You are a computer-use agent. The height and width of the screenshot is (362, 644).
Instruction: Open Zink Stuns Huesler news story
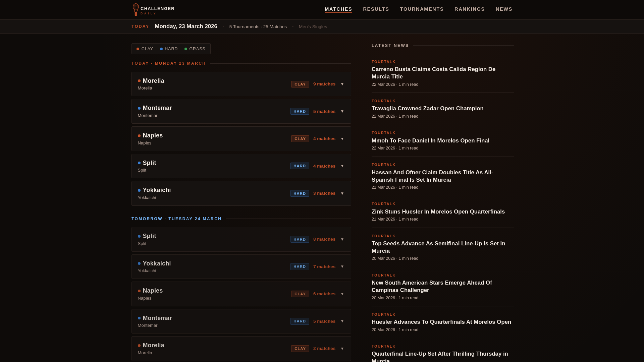pos(438,212)
